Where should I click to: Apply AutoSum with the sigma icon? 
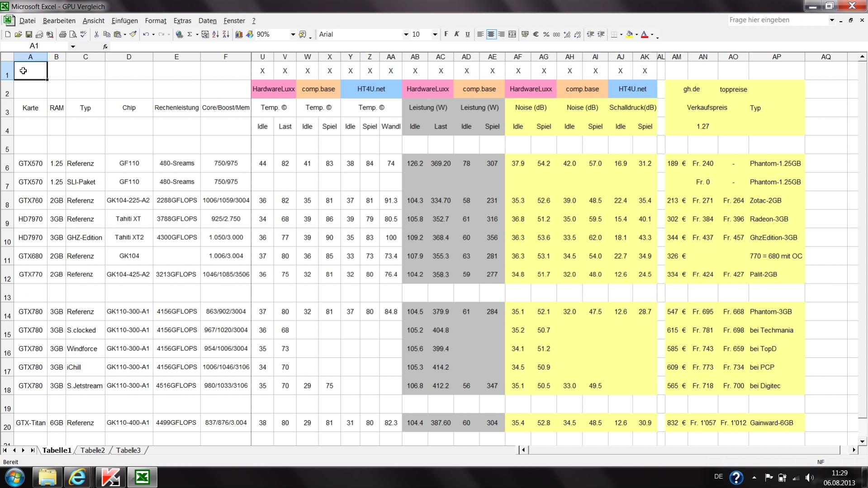click(x=190, y=34)
